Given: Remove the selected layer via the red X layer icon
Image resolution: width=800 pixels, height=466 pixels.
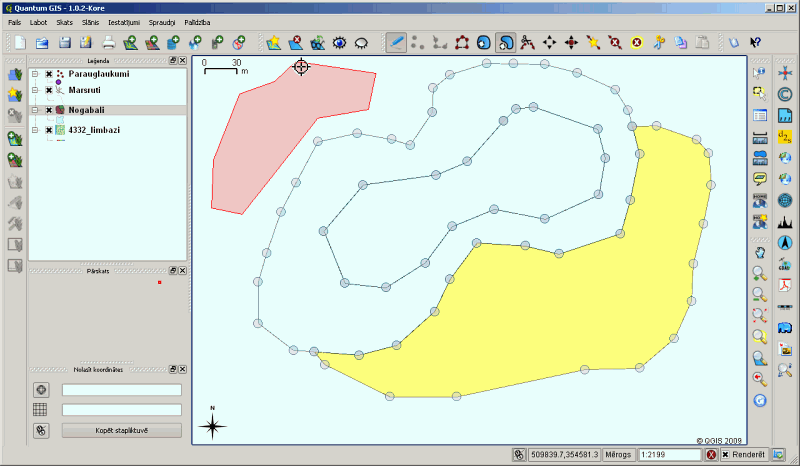Looking at the screenshot, I should 295,43.
